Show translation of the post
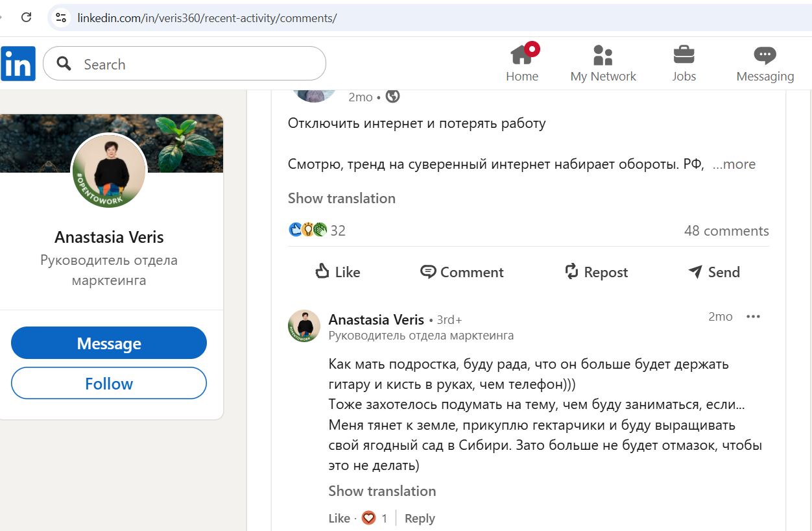This screenshot has height=531, width=812. (342, 198)
